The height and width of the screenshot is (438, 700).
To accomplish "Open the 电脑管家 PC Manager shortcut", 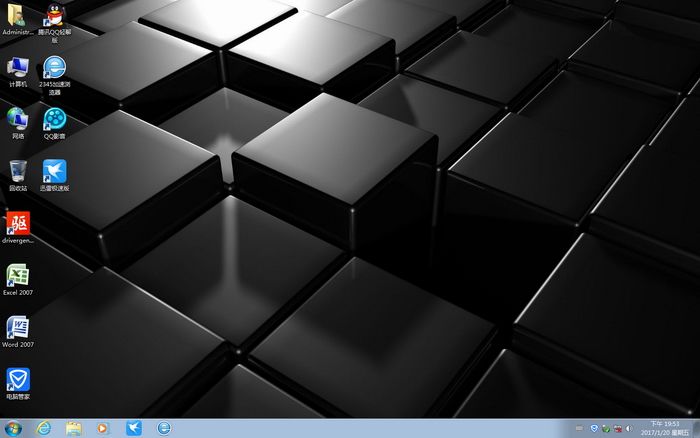I will pyautogui.click(x=18, y=379).
